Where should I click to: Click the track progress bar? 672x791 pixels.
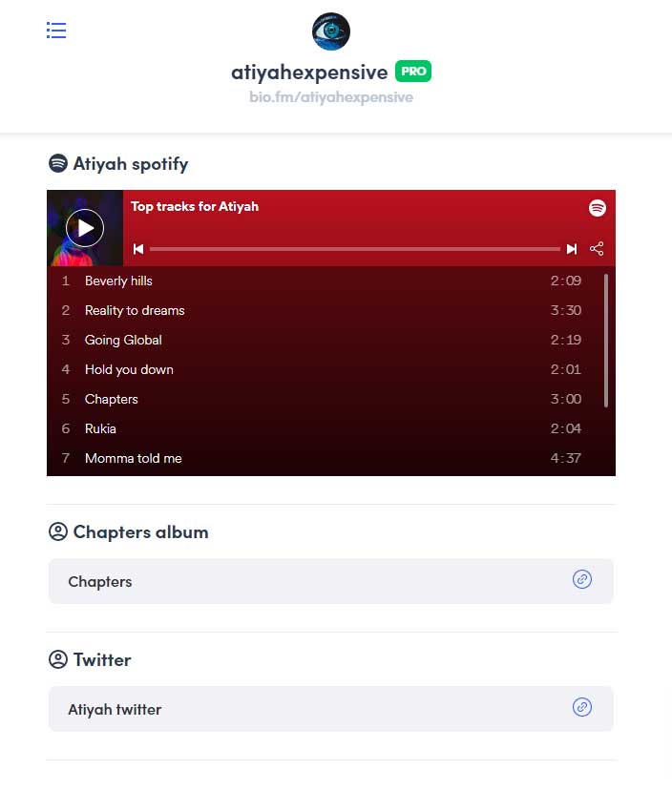point(355,249)
